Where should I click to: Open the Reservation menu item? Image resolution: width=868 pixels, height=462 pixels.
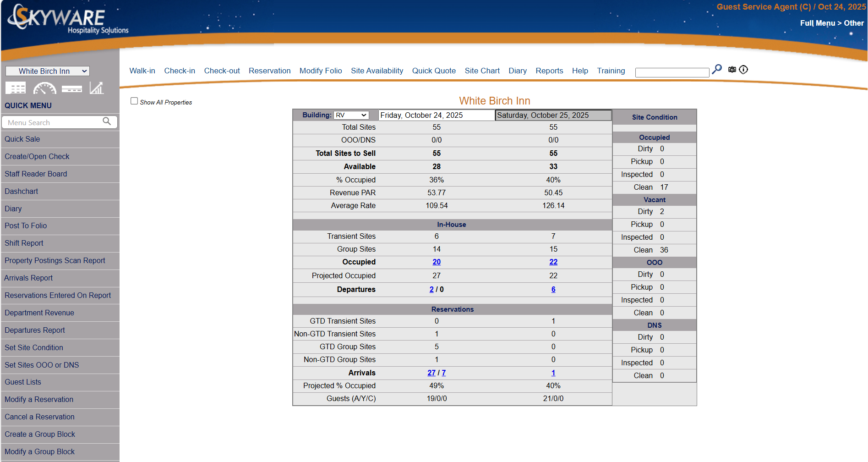269,71
